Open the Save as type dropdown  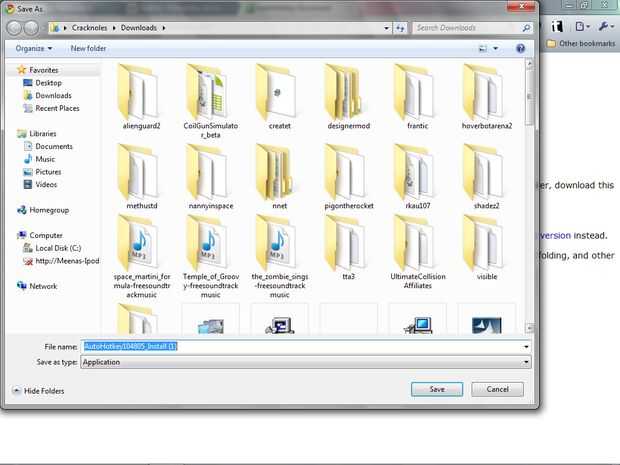point(306,362)
